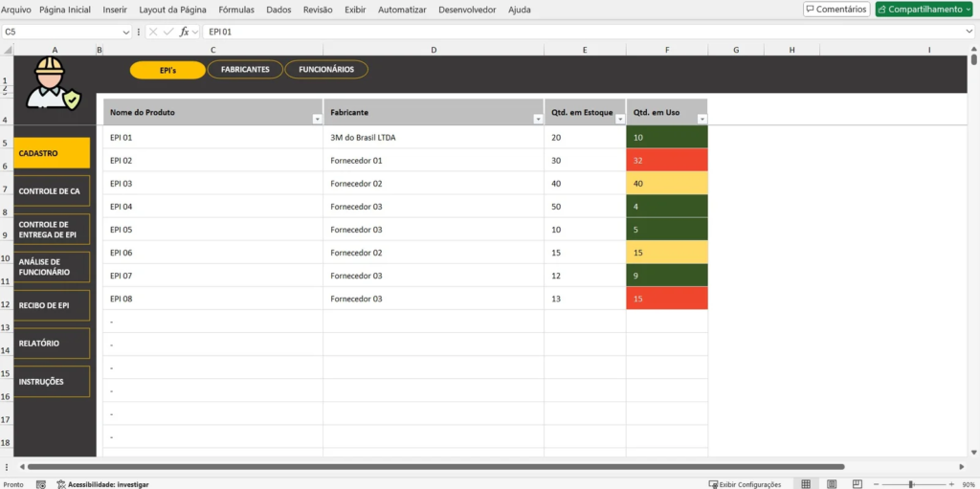Open filter dropdown for Nome do Produto
Image resolution: width=980 pixels, height=489 pixels.
(317, 119)
